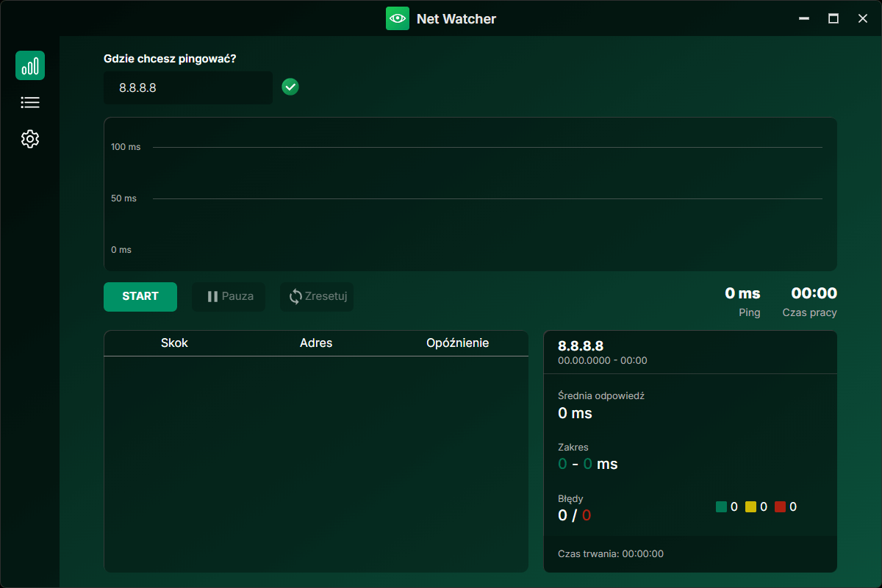Screen dimensions: 882x588
Task: Click the yellow error counter square
Action: click(752, 506)
